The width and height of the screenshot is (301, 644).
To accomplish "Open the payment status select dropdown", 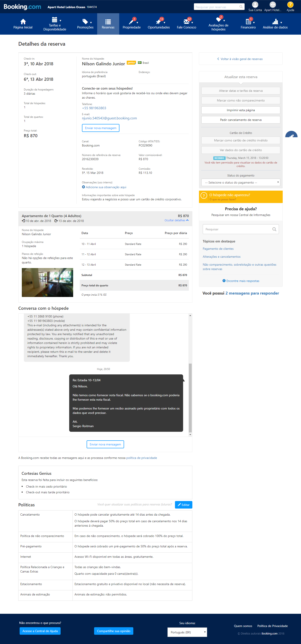I will click(241, 182).
